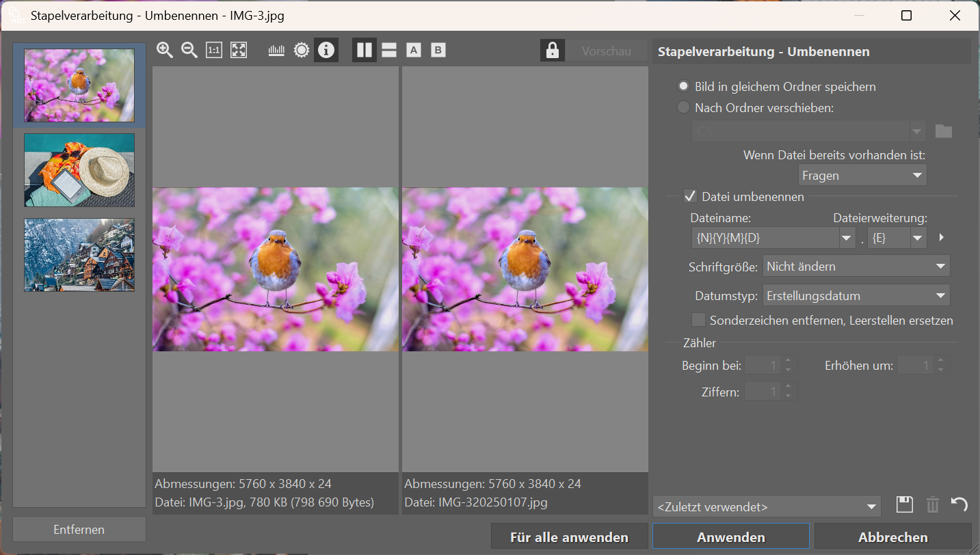Viewport: 980px width, 555px height.
Task: Open Dateierweiterung {E} dropdown arrow
Action: coord(918,238)
